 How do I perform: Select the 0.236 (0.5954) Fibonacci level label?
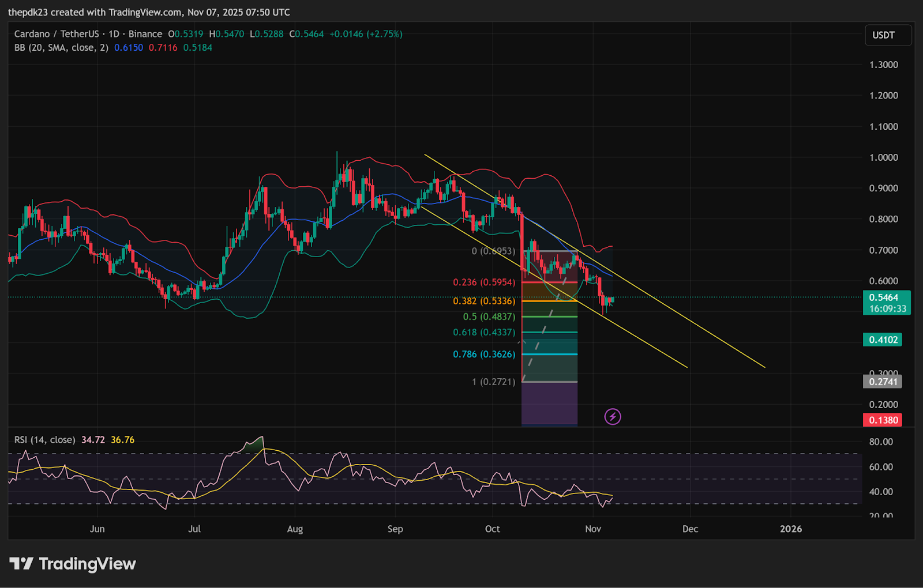tap(484, 282)
